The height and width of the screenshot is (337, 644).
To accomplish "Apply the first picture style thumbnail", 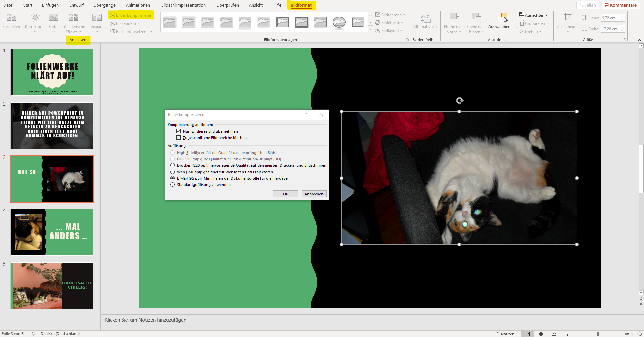I will [x=170, y=22].
